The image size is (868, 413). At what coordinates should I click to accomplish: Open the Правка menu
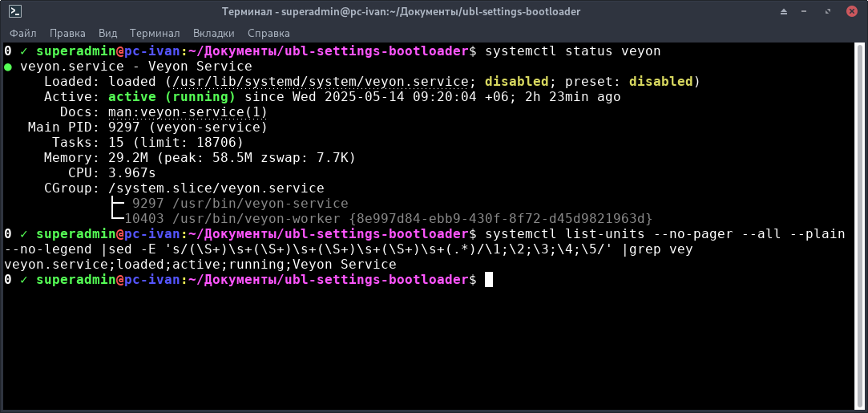67,33
